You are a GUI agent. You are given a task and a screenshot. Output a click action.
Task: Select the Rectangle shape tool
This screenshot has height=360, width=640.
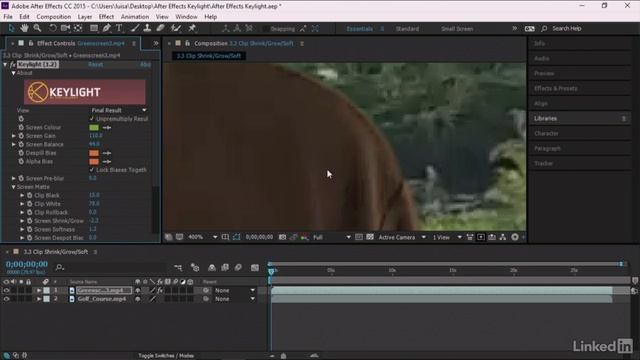point(94,28)
